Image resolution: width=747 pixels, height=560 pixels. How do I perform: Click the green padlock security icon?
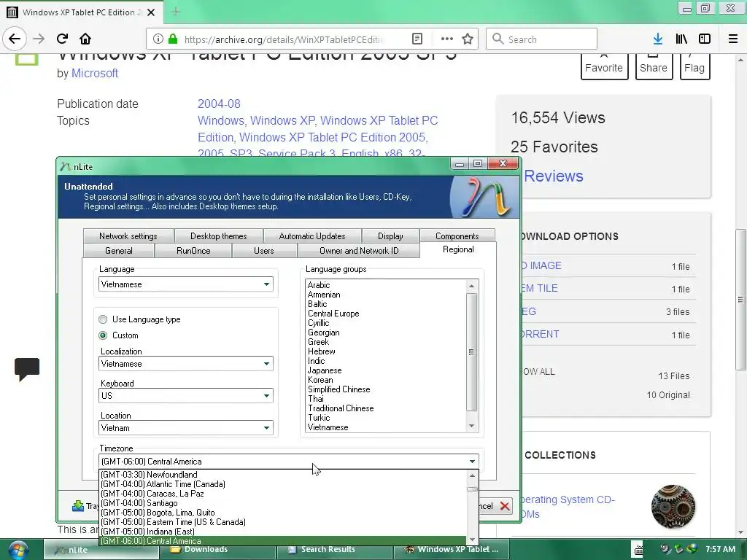click(x=173, y=39)
